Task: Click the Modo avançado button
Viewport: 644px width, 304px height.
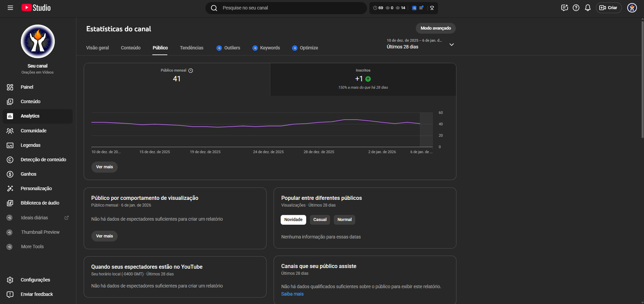Action: click(x=436, y=28)
